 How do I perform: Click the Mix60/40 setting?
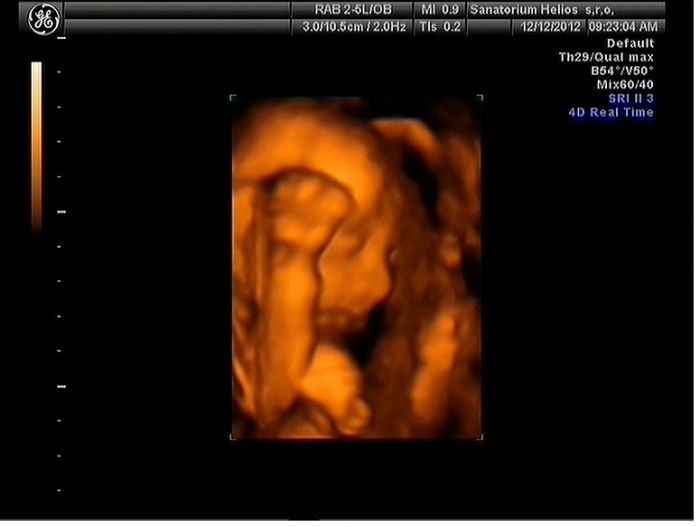pos(625,85)
